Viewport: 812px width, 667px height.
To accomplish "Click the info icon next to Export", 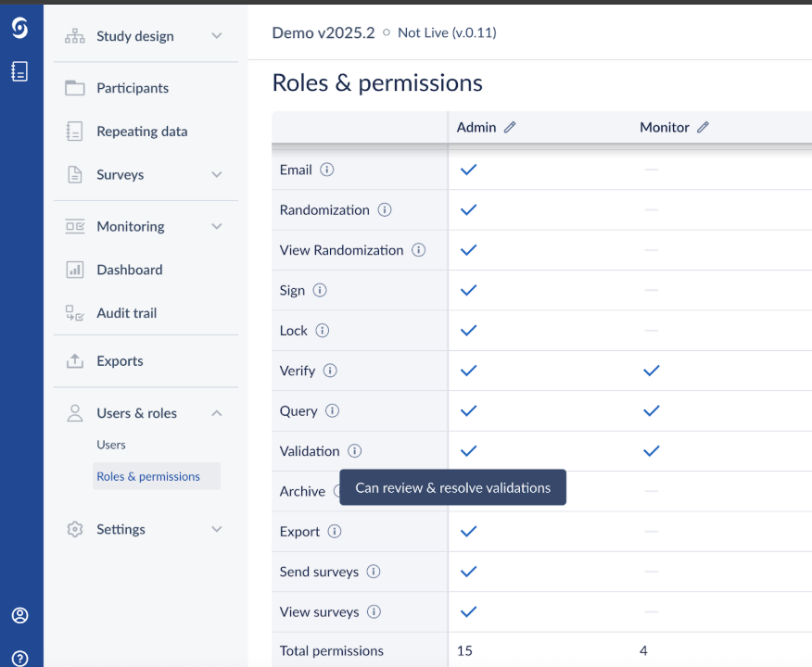I will click(x=335, y=532).
